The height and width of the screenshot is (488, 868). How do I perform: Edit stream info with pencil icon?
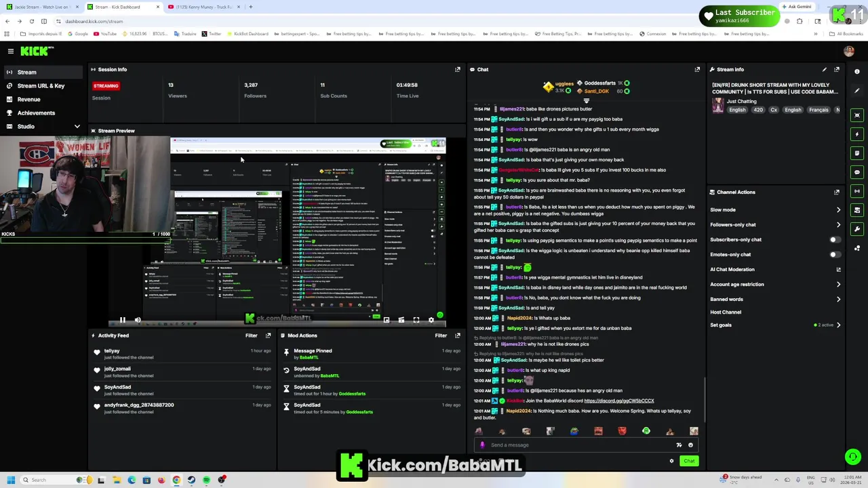coord(825,69)
